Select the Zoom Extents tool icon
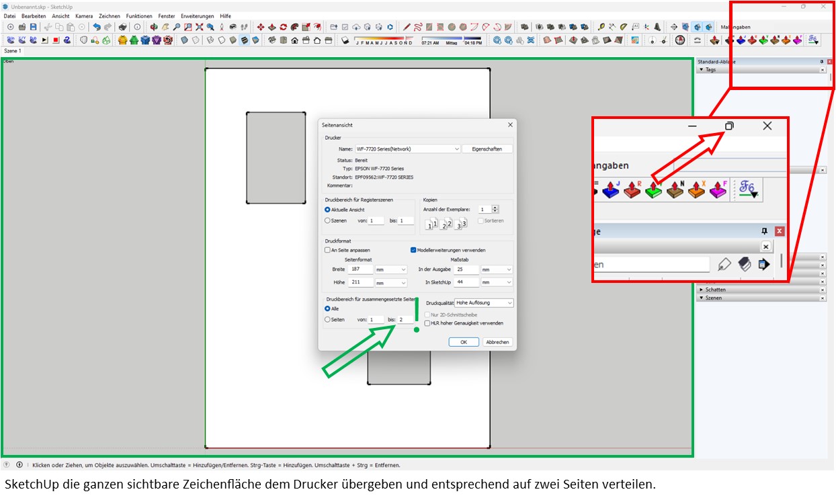Viewport: 836px width, 504px height. point(198,27)
